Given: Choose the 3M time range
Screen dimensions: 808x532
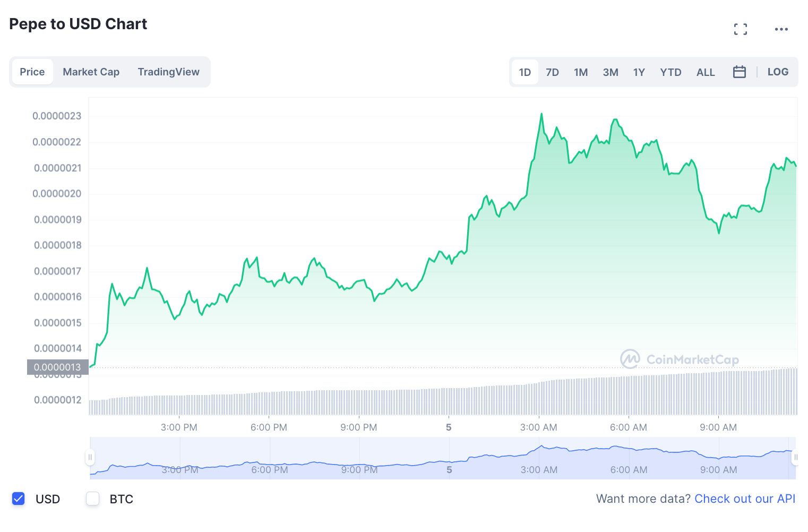Looking at the screenshot, I should 611,72.
